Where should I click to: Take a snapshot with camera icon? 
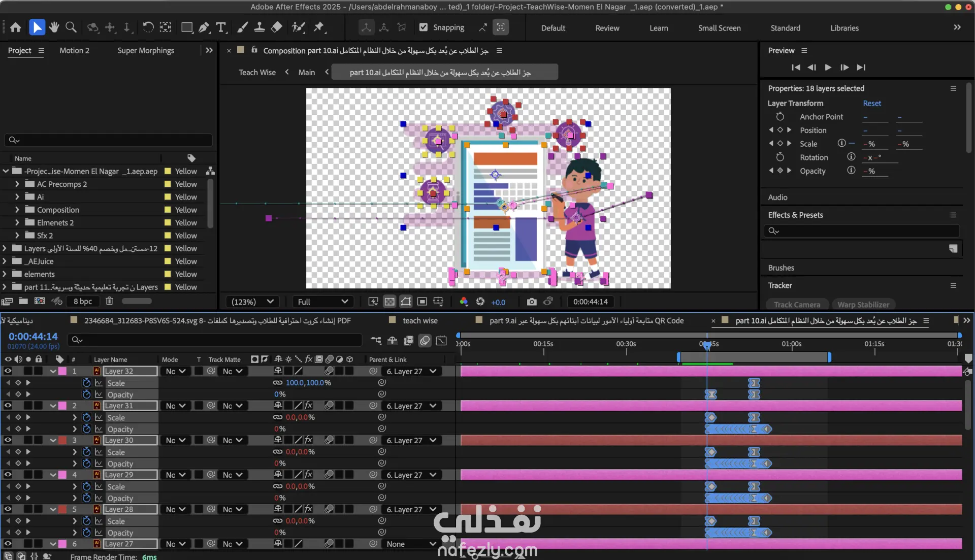click(531, 302)
